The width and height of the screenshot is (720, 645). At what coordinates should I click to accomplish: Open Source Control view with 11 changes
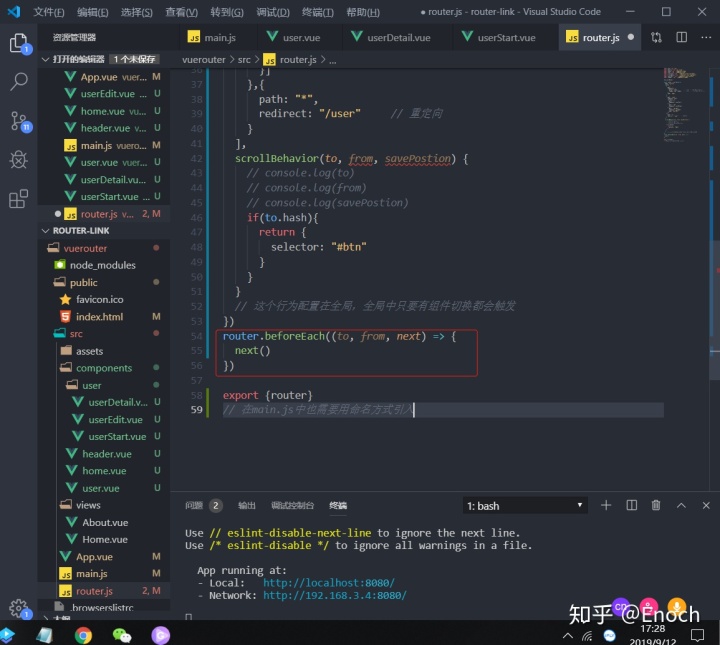19,121
